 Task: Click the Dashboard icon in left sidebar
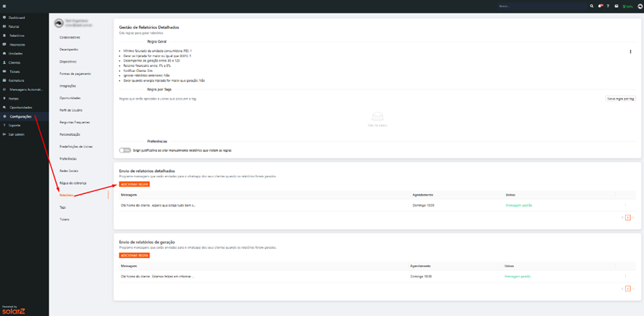coord(4,17)
